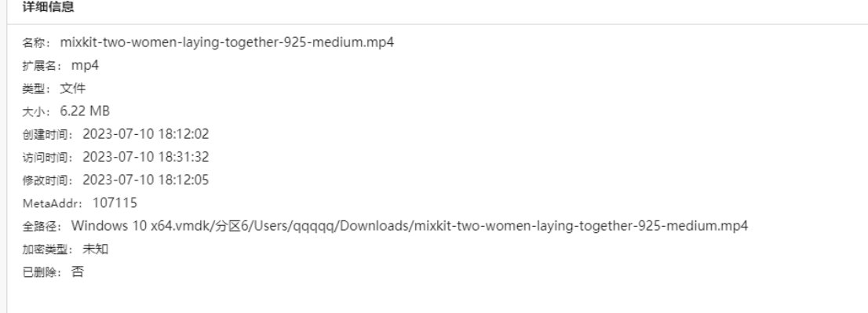
Task: Click the 详细信息 panel header
Action: [48, 7]
